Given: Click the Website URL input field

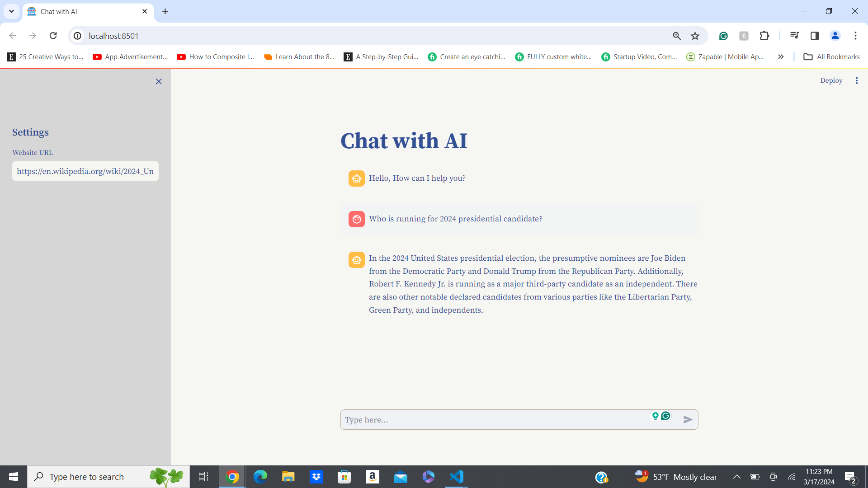Looking at the screenshot, I should [x=85, y=171].
